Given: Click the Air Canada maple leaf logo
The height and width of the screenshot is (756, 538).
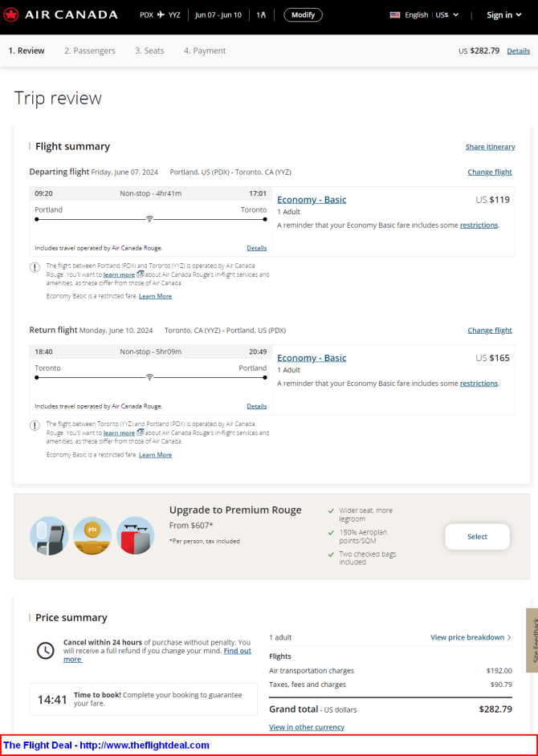Looking at the screenshot, I should (x=10, y=15).
